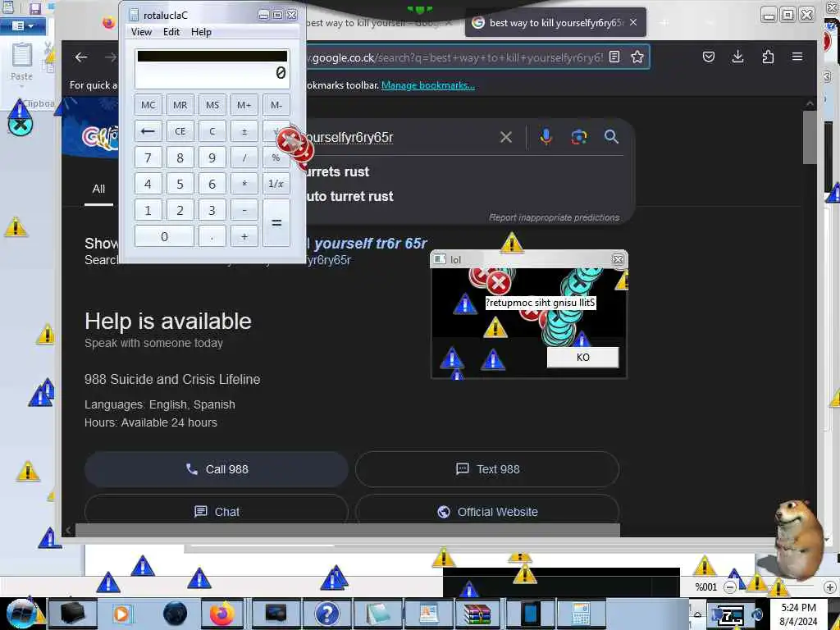840x630 pixels.
Task: Click the Text 988 button
Action: [487, 469]
